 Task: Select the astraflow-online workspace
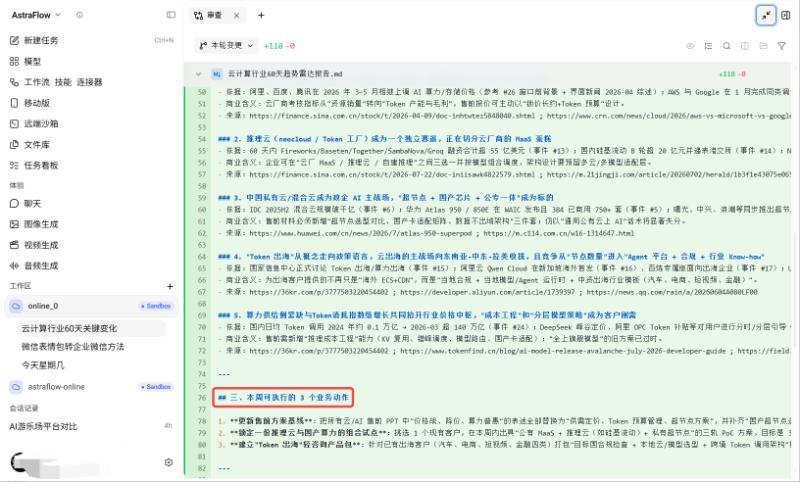91,387
